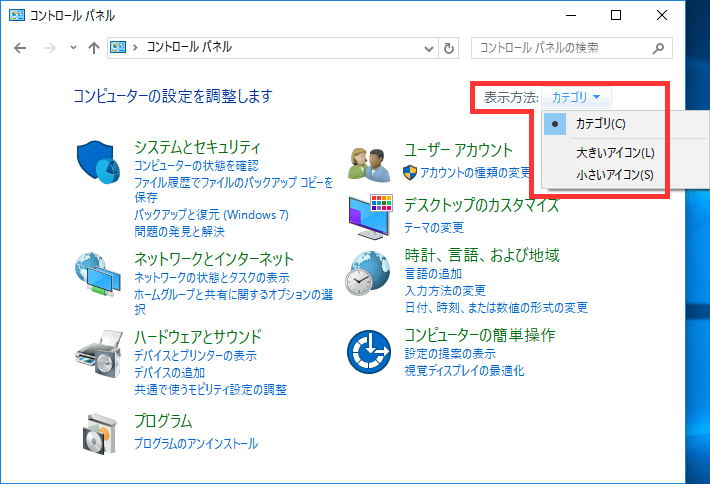The height and width of the screenshot is (484, 710).
Task: Open デバイスとプリンターの表示 link
Action: (195, 356)
